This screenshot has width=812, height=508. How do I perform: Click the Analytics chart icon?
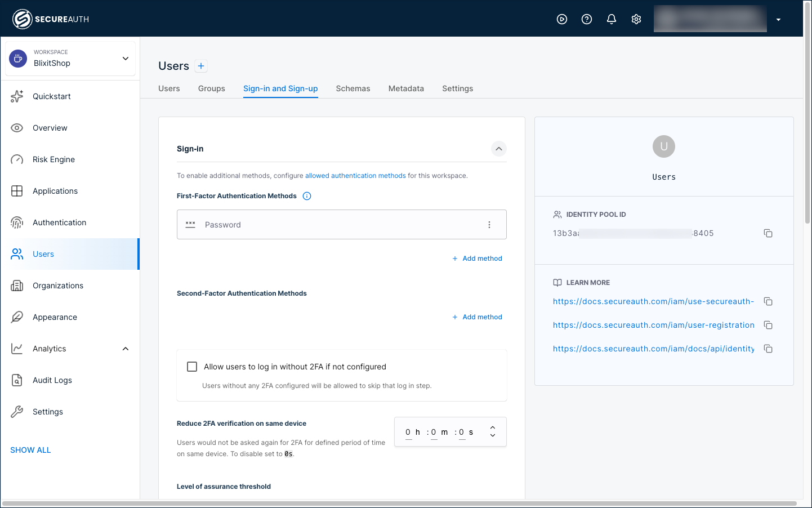click(17, 349)
